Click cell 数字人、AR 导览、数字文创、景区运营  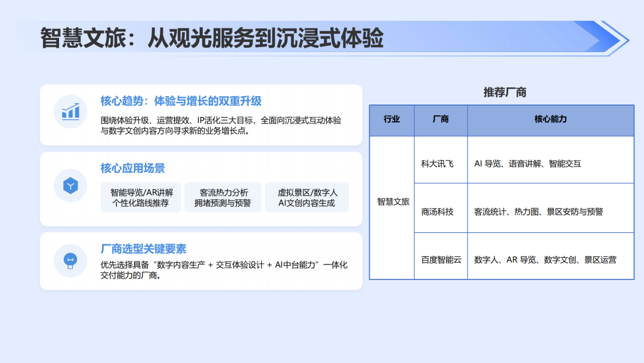tap(551, 256)
